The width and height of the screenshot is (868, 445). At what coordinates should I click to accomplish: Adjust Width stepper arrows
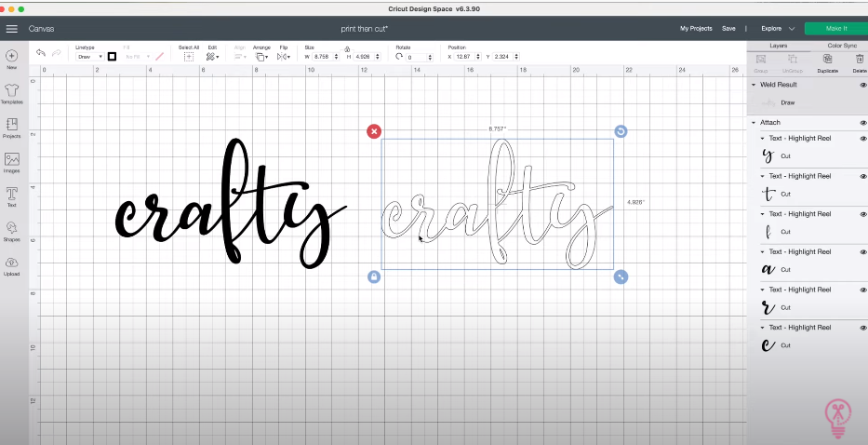point(336,57)
